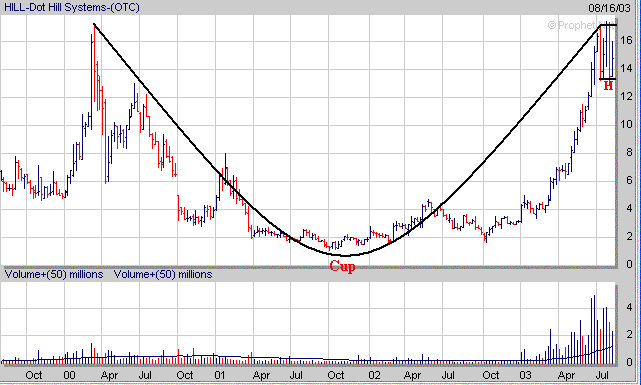The image size is (641, 385).
Task: Click the Oct label preceding 00
Action: point(34,375)
